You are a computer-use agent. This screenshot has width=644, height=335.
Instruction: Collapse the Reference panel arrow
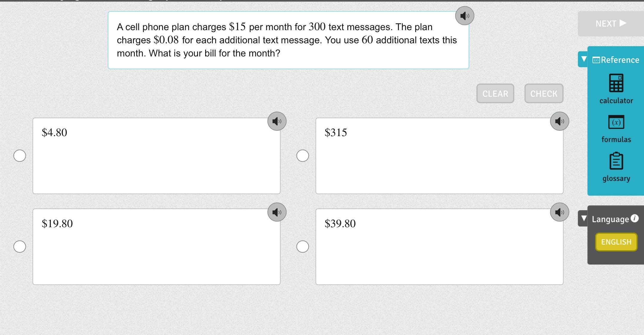(583, 59)
